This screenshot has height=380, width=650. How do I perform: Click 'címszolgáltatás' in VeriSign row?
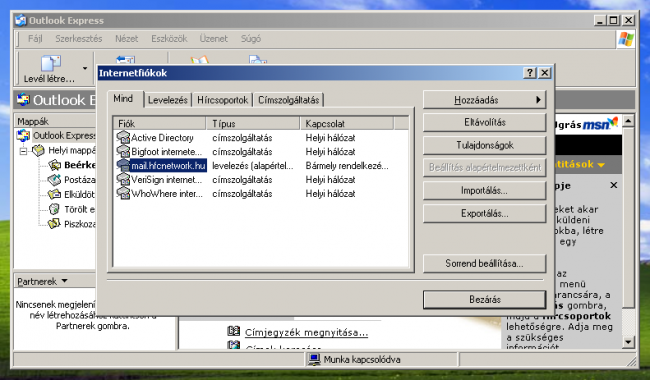242,180
